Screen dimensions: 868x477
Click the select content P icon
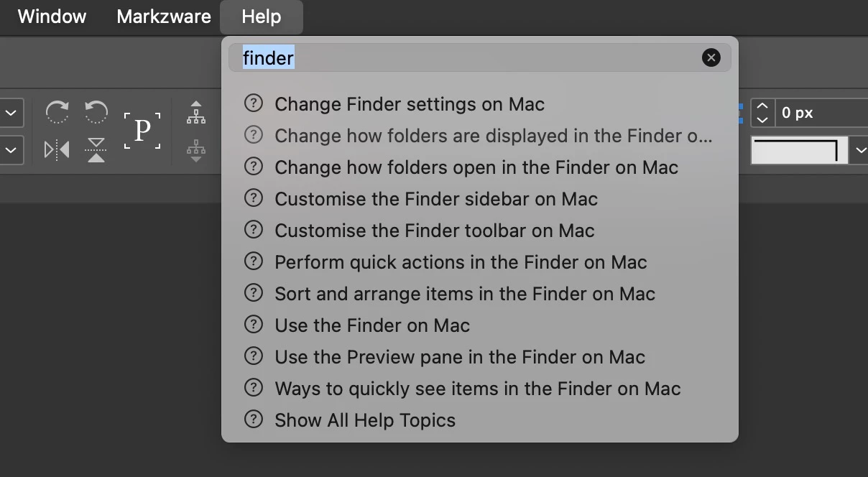(142, 131)
